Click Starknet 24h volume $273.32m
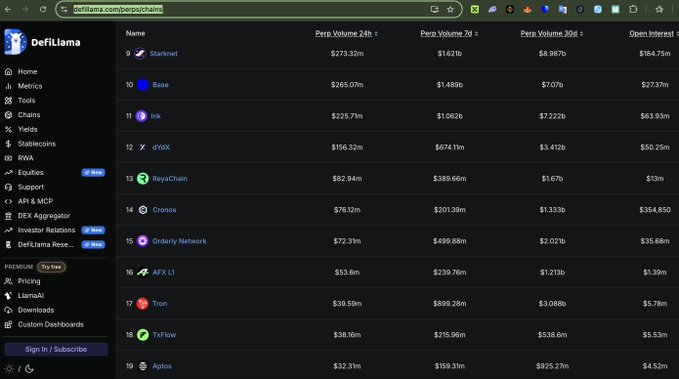 click(x=347, y=54)
